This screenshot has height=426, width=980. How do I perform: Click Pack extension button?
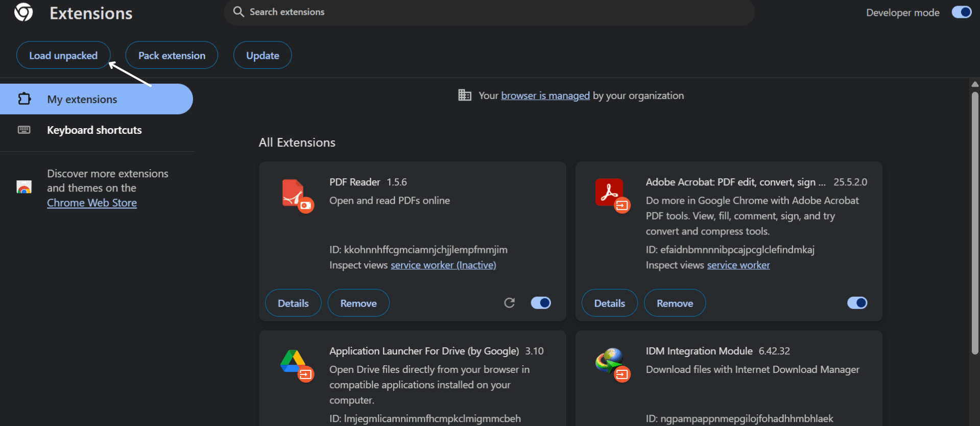[x=172, y=55]
